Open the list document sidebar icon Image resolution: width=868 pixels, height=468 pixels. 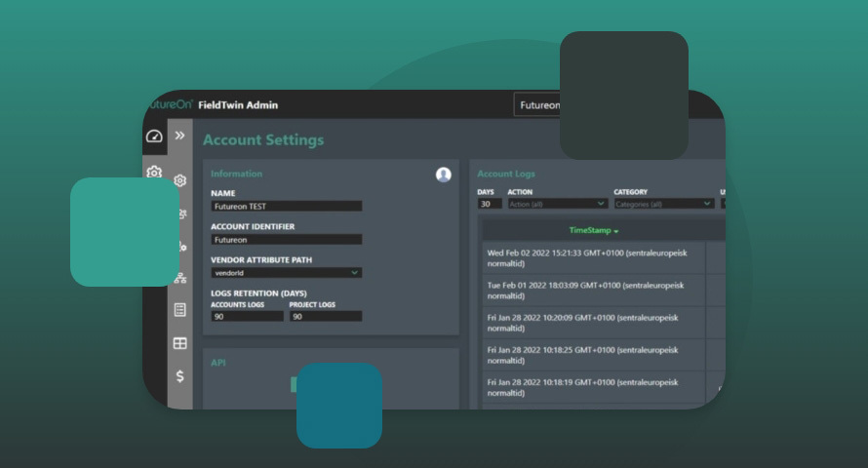[x=179, y=310]
